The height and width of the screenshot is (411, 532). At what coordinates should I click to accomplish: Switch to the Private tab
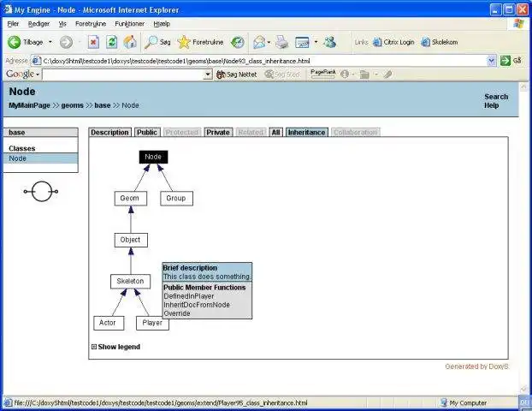[218, 132]
